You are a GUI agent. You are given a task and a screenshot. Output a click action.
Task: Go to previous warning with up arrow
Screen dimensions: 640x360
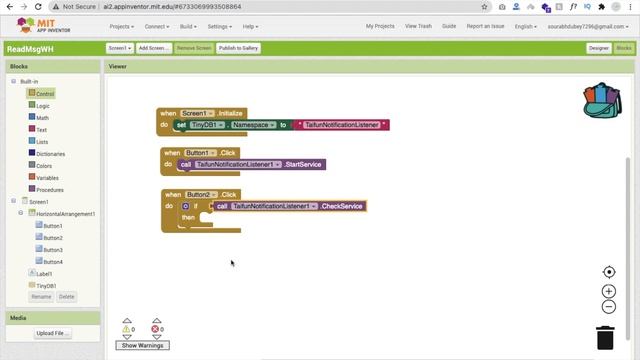127,321
